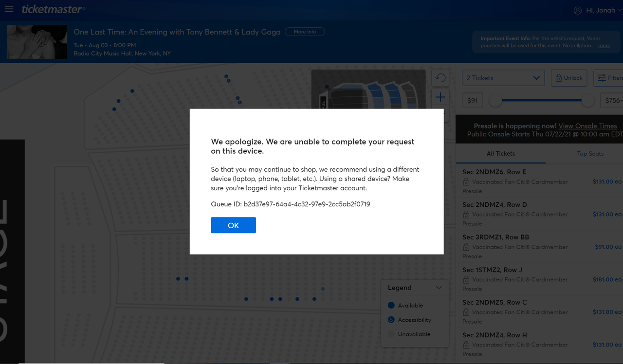Click the Ticketmaster logo

pyautogui.click(x=53, y=9)
